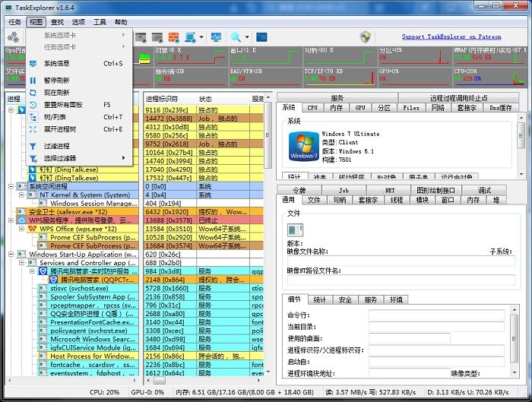Choose 系统信息 from the view menu

[x=79, y=63]
